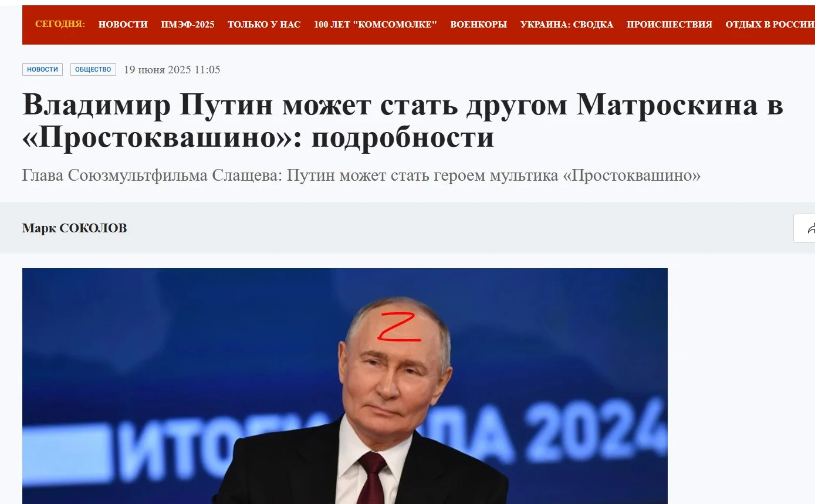Click the yellow СЕГОДНЯ: label
The image size is (815, 504).
tap(60, 24)
